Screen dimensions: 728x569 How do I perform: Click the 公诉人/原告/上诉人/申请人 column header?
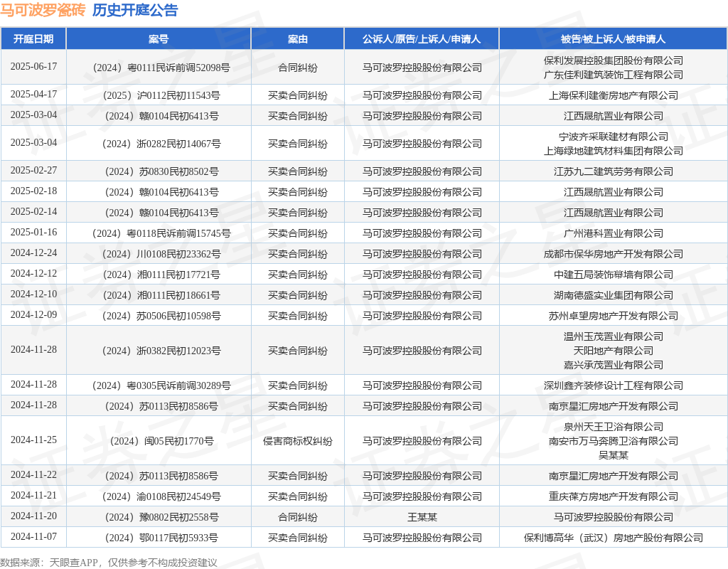422,39
